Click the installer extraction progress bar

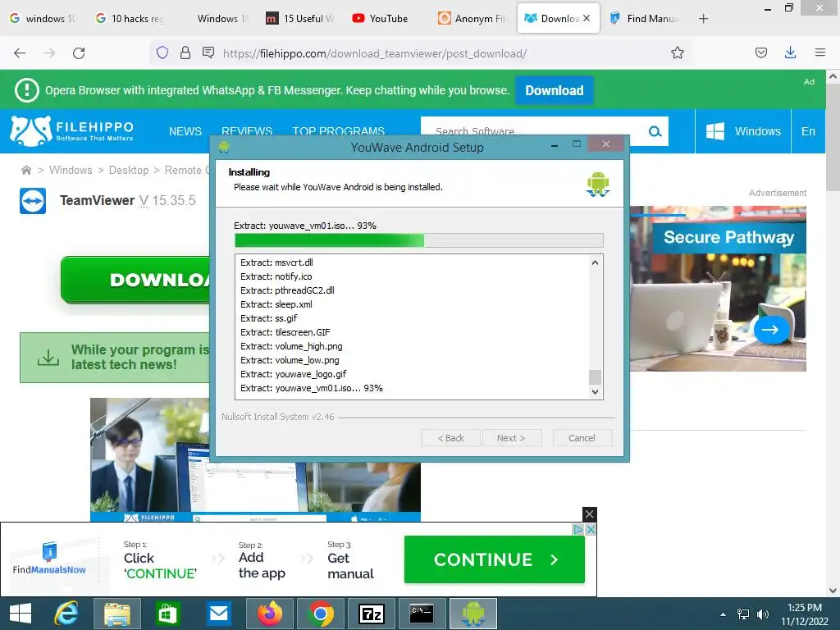419,240
